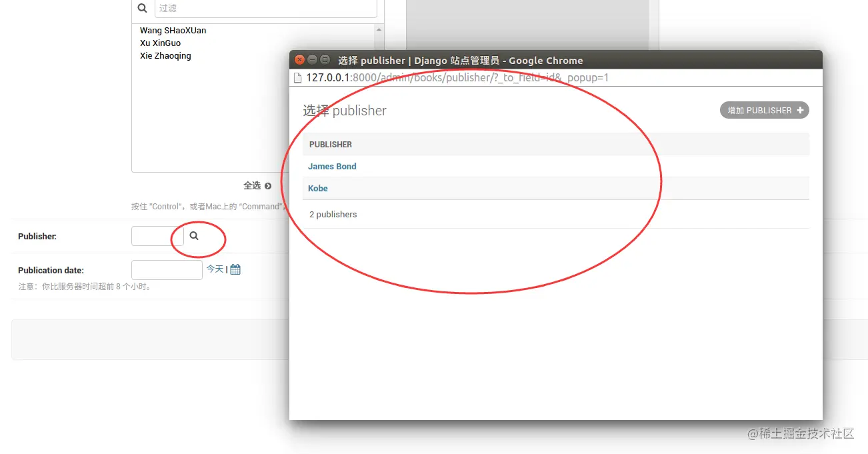Viewport: 868px width, 454px height.
Task: Select the Kobe publisher link
Action: tap(318, 188)
